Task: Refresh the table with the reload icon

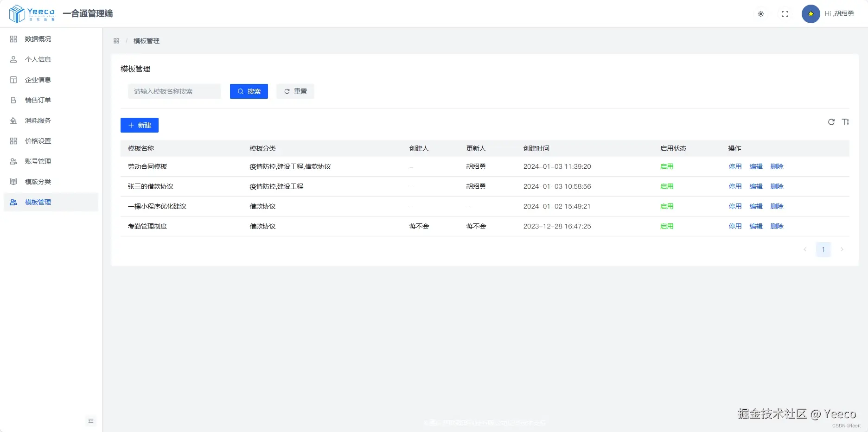Action: [831, 122]
